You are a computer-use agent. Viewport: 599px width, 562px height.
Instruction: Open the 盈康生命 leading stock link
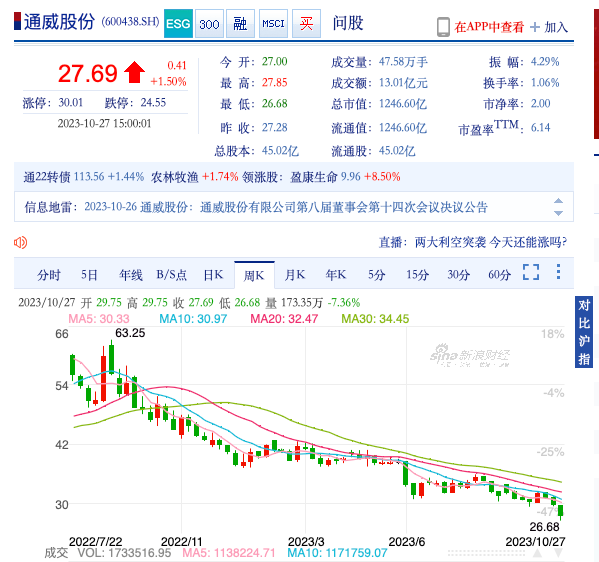click(314, 177)
